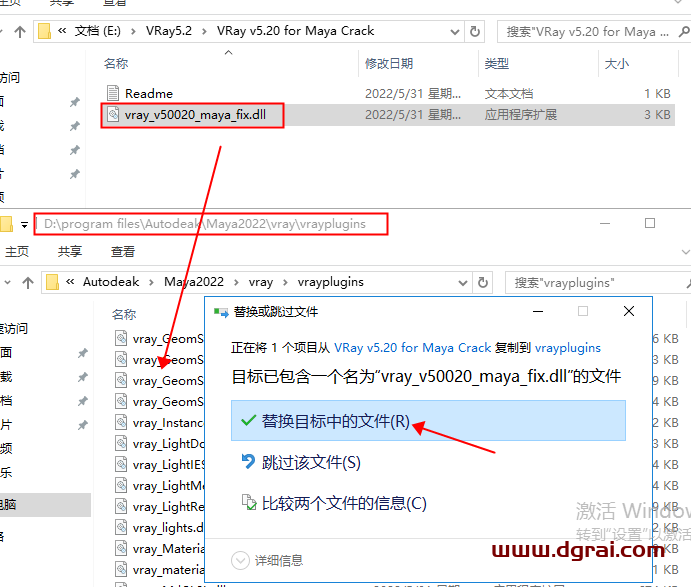
Task: Maximize the vrayplugins Explorer window
Action: (x=650, y=223)
